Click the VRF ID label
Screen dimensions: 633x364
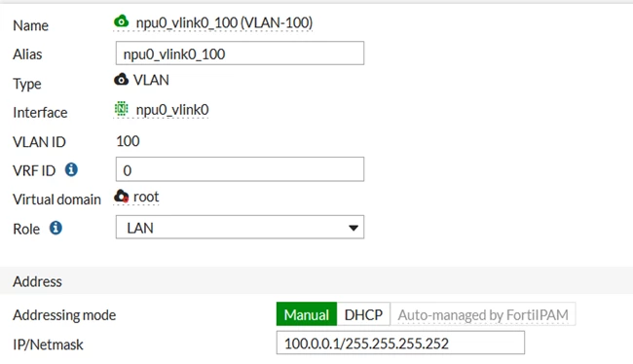(34, 170)
